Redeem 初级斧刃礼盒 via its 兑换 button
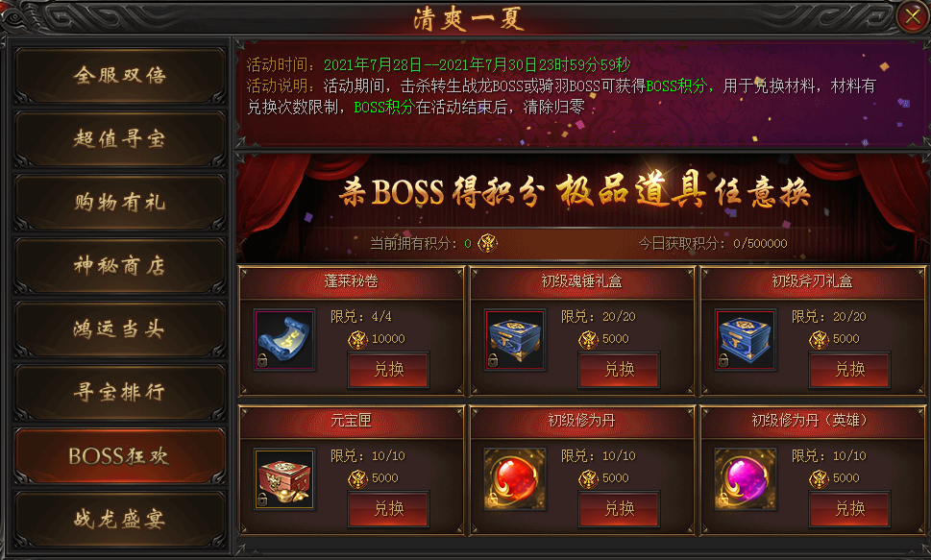931x560 pixels. pyautogui.click(x=849, y=370)
